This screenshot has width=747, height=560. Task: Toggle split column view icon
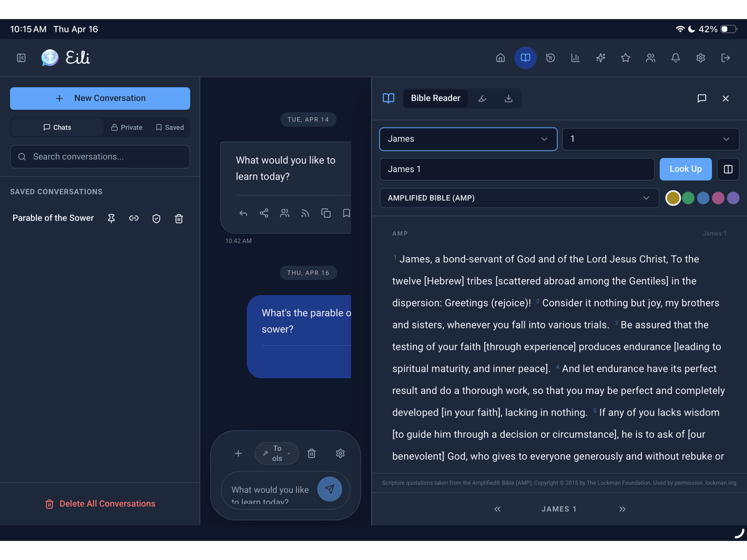[x=728, y=169]
